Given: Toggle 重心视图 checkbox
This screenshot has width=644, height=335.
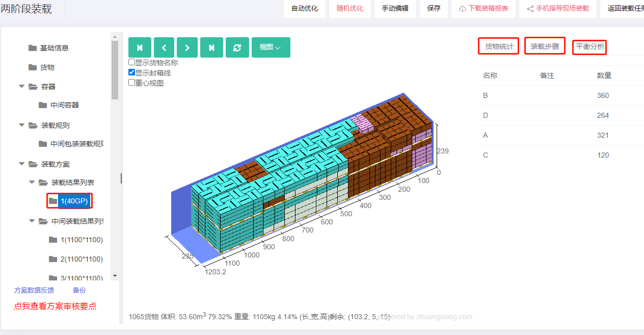Looking at the screenshot, I should click(x=131, y=82).
